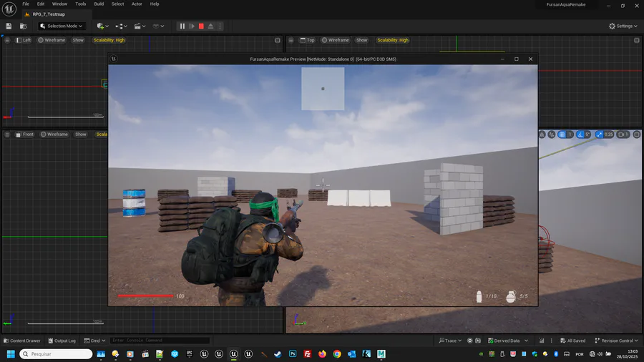
Task: Open the Edit menu
Action: click(x=41, y=4)
